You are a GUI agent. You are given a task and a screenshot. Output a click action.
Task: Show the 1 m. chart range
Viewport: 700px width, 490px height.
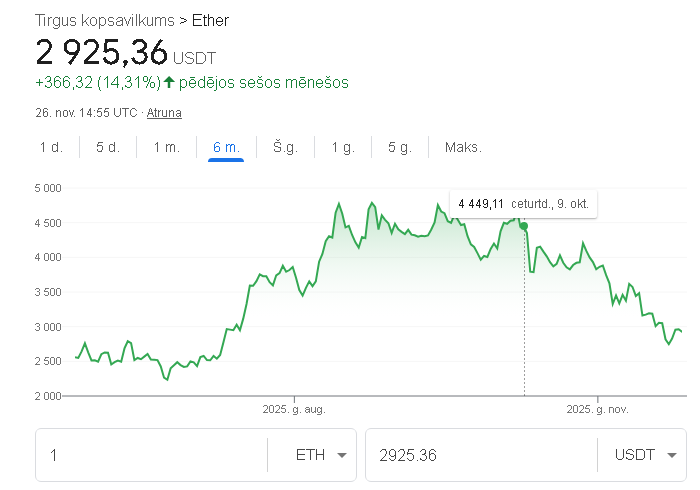(166, 147)
